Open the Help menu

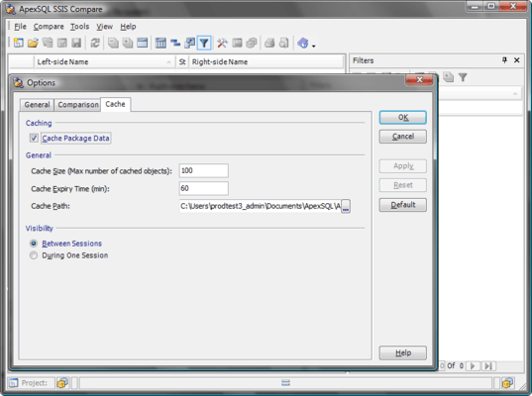[x=128, y=27]
